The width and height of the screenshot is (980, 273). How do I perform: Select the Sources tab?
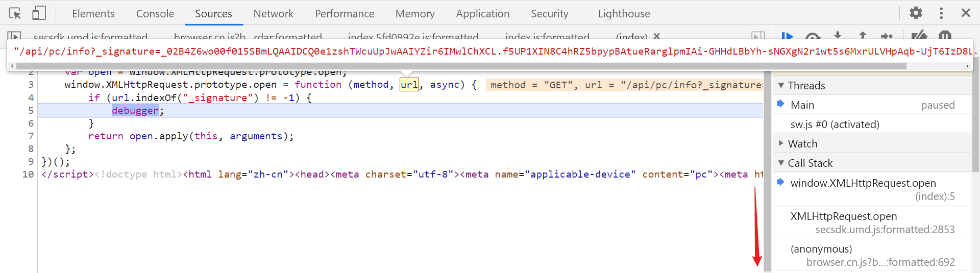[x=213, y=14]
